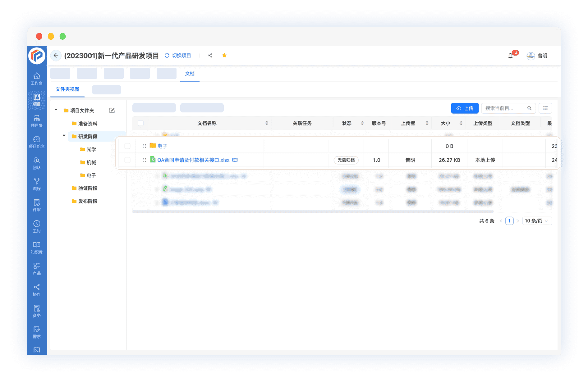Select the 文档 tab

[x=190, y=74]
